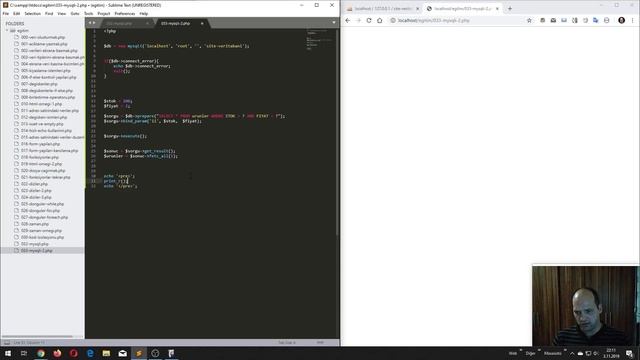Close the phpMyAdmin localhost browser tab
The height and width of the screenshot is (360, 640).
click(418, 9)
